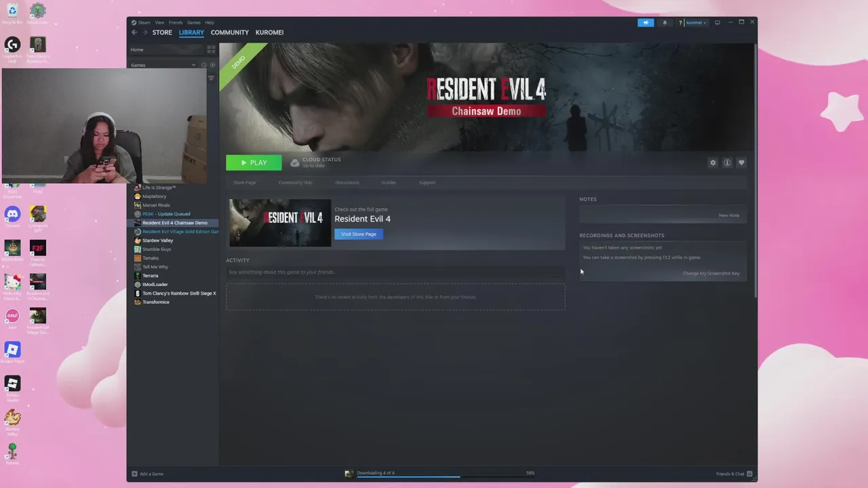Click the activity status input field
This screenshot has height=488, width=868.
point(395,272)
